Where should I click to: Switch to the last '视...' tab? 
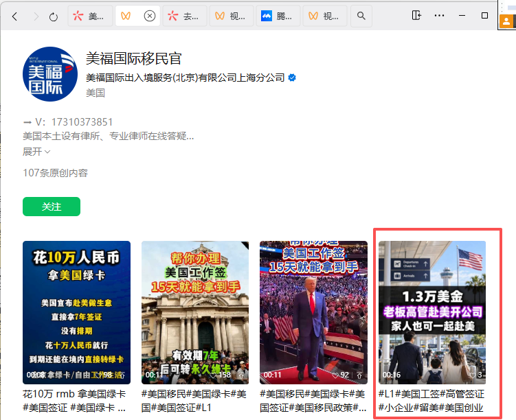(325, 16)
